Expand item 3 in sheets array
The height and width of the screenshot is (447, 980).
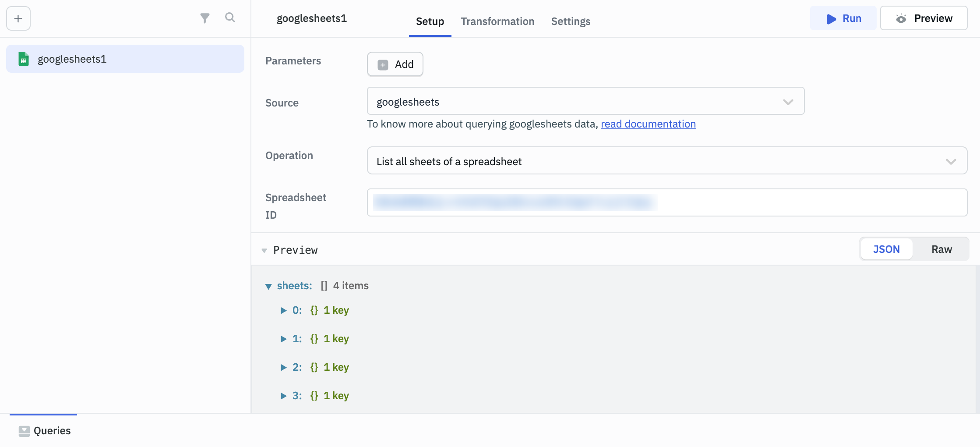point(283,396)
